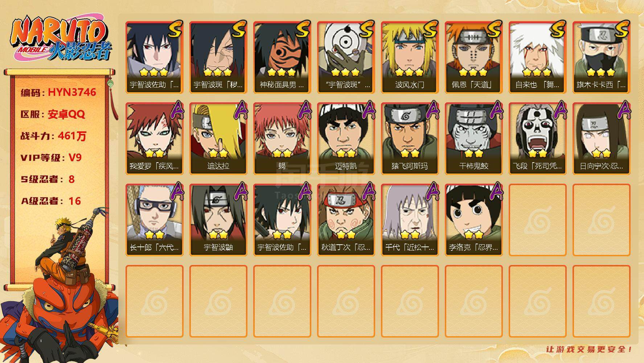The width and height of the screenshot is (644, 363).
Task: Select the 干柿鬼鲛 card
Action: point(473,139)
